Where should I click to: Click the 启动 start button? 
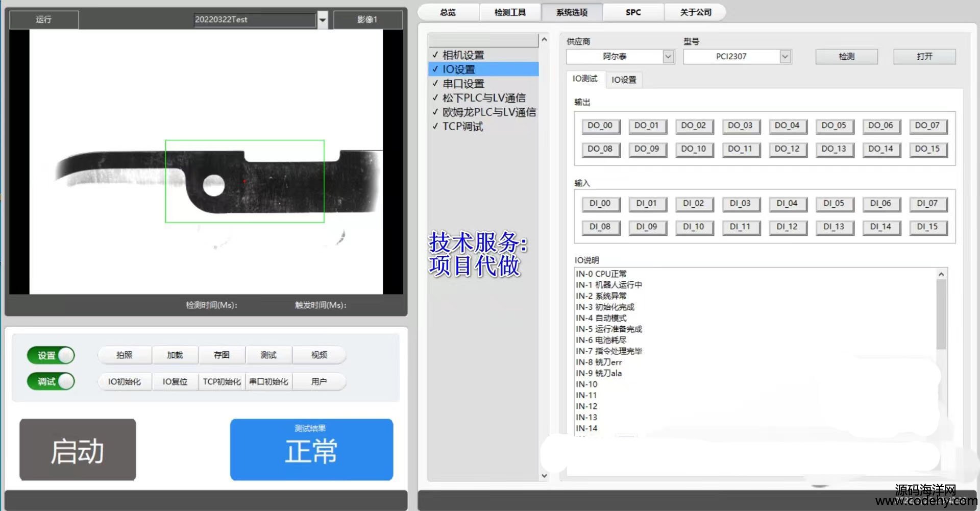[78, 450]
